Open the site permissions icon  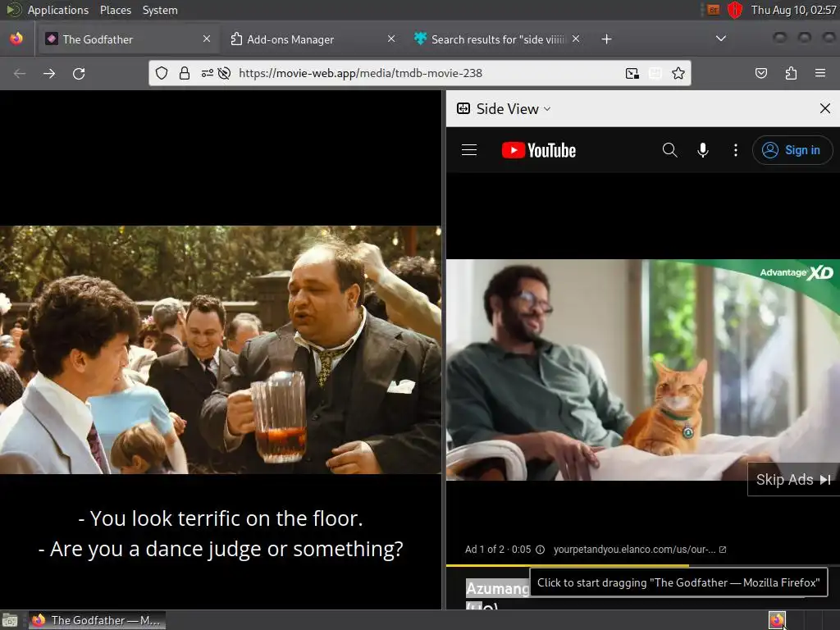[208, 73]
